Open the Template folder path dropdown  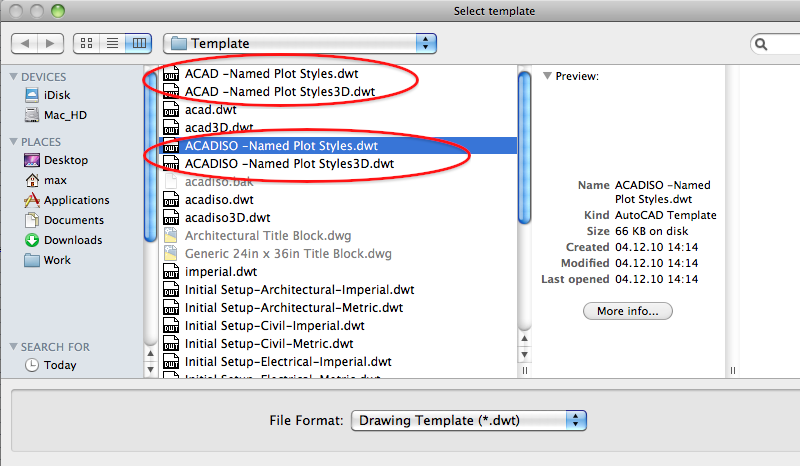299,43
